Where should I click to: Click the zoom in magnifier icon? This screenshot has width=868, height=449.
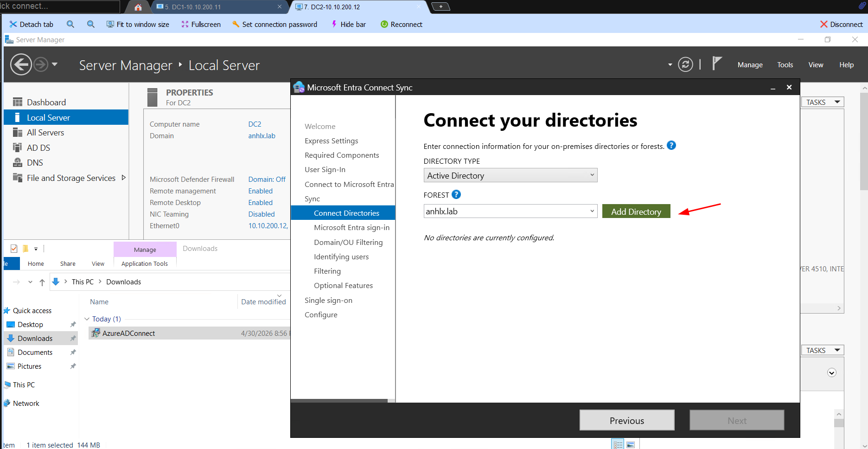[x=70, y=24]
